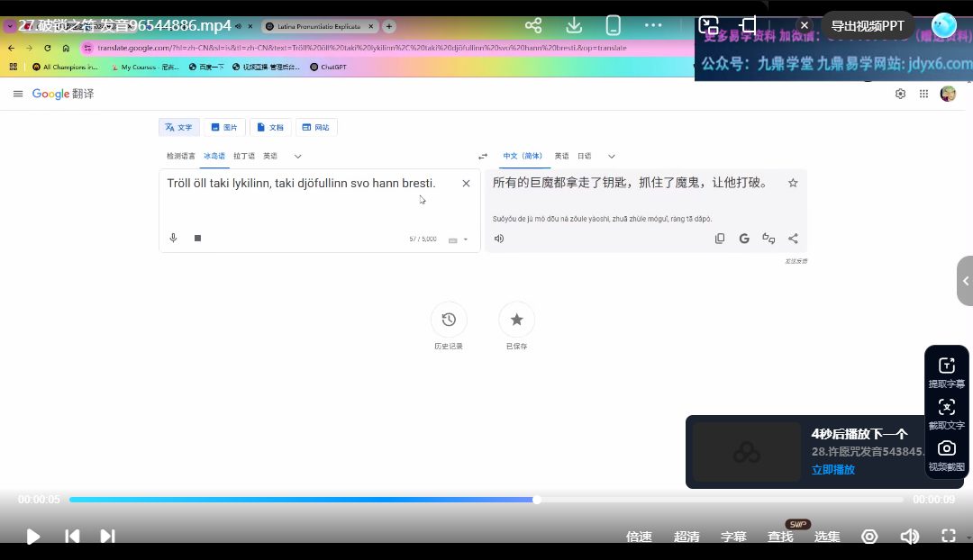Click the 导出视频PPT button
The height and width of the screenshot is (560, 973).
click(867, 26)
